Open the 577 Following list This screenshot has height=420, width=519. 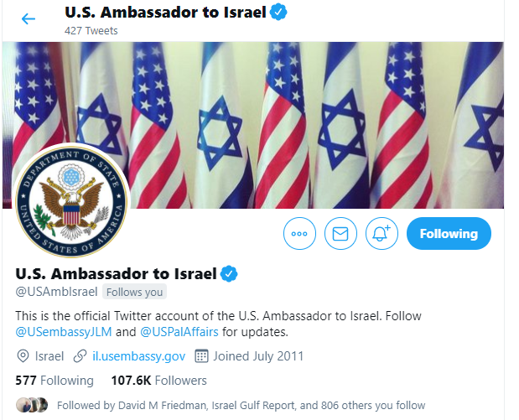click(x=54, y=381)
